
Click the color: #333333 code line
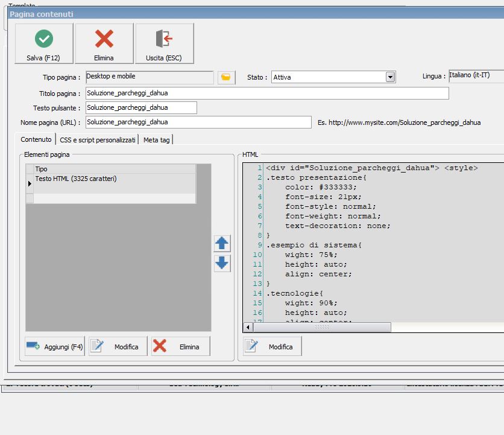[x=321, y=187]
